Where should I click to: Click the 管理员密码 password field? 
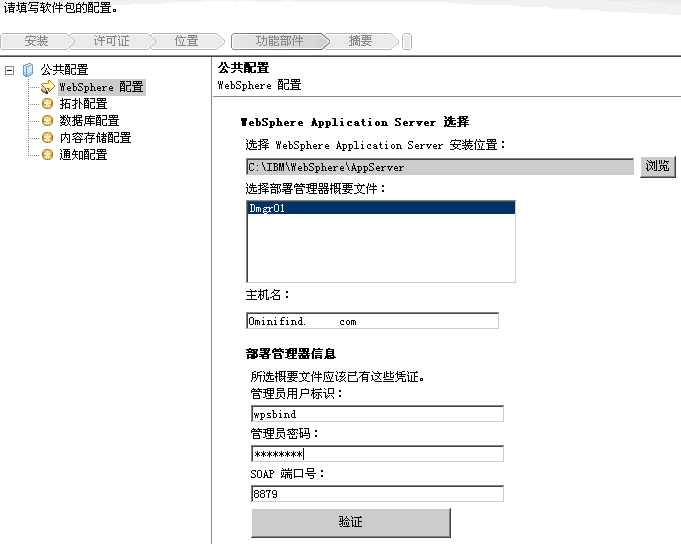(377, 454)
